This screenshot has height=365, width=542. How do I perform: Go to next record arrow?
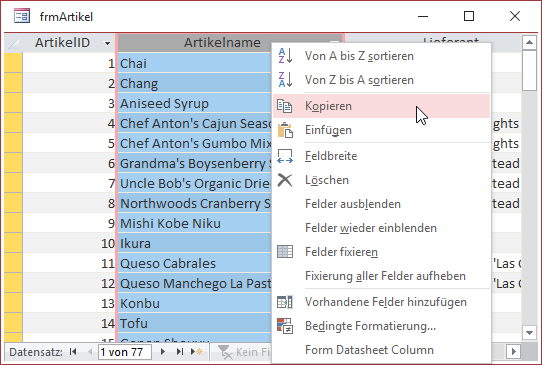163,352
